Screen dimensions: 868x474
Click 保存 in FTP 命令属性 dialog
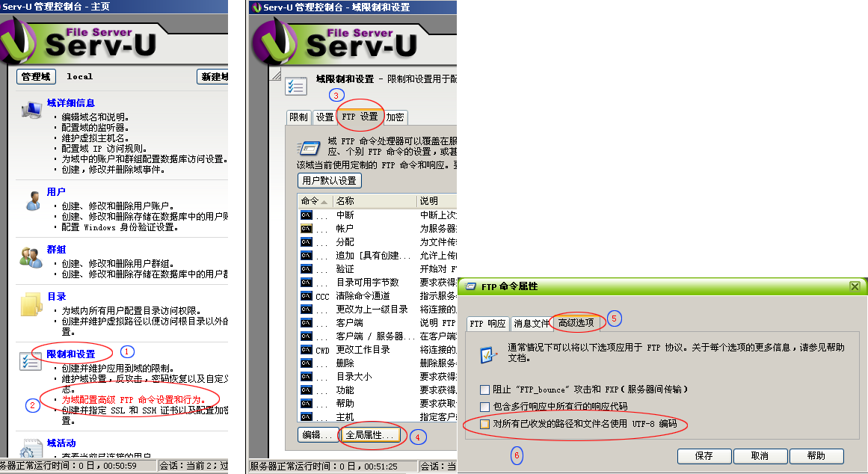point(704,456)
